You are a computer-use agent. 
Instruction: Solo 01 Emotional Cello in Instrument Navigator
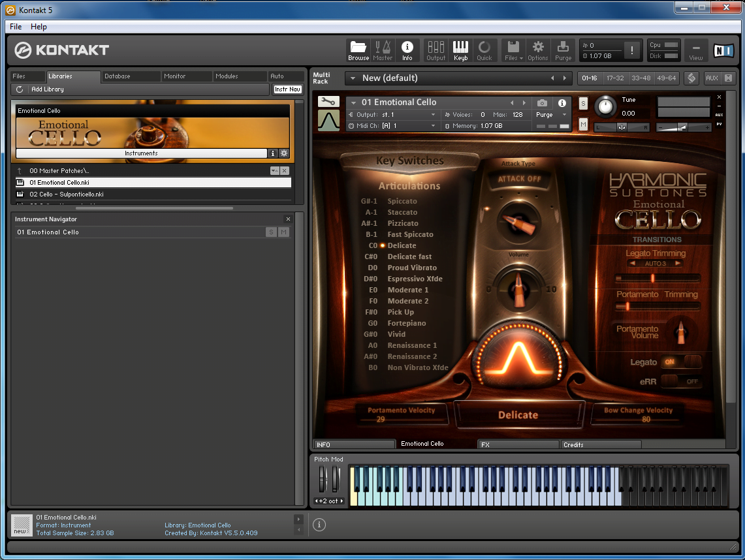tap(272, 232)
